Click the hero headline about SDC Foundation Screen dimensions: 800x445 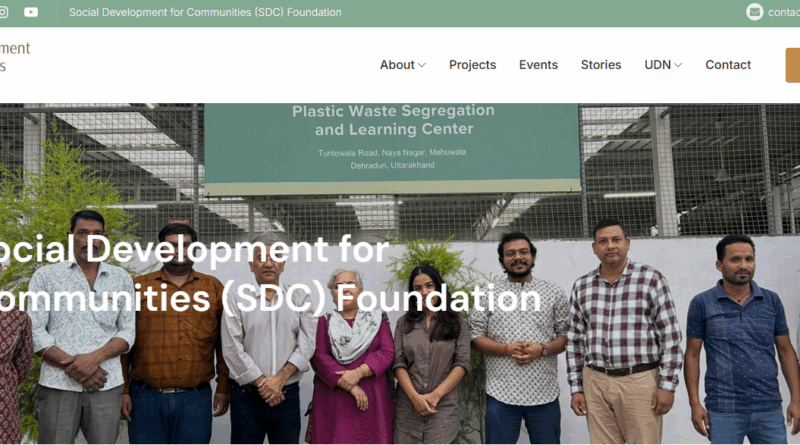(x=270, y=274)
